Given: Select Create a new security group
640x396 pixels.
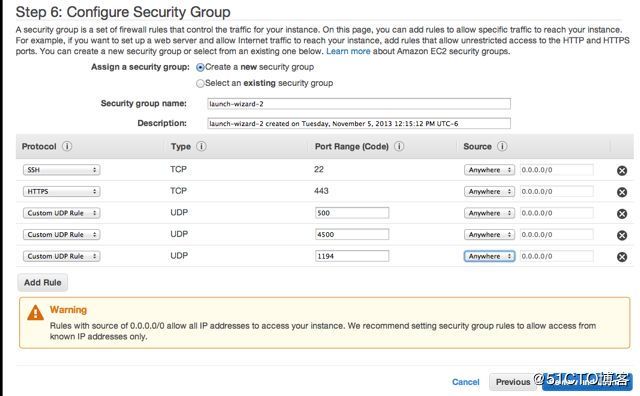Looking at the screenshot, I should 200,67.
